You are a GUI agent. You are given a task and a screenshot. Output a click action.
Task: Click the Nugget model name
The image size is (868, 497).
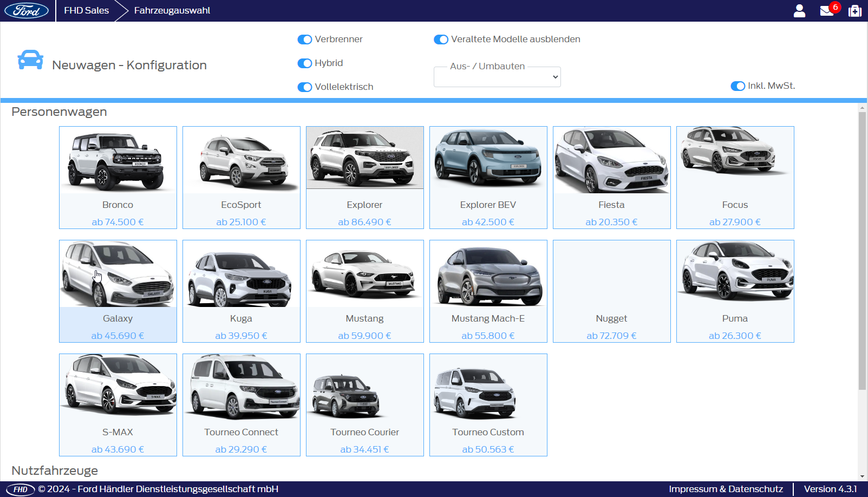(611, 319)
